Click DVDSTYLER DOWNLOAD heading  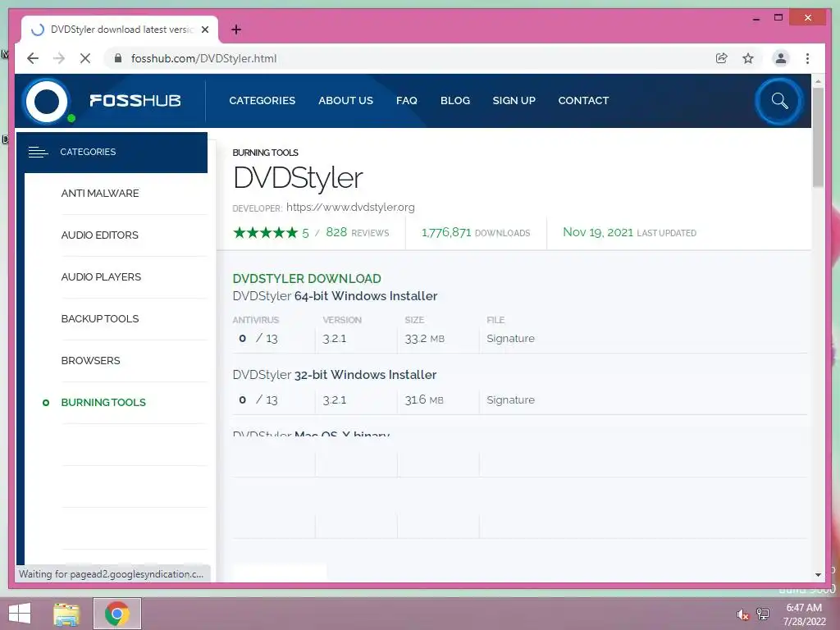coord(307,279)
